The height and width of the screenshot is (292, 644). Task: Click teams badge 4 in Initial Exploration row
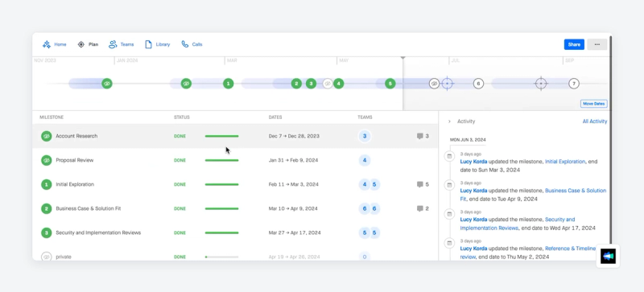click(x=365, y=184)
